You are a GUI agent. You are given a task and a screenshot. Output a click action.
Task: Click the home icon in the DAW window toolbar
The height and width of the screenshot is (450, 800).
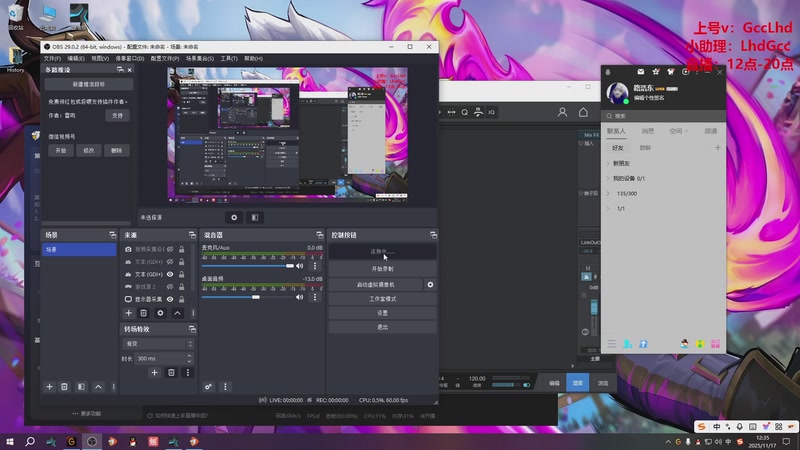point(583,112)
